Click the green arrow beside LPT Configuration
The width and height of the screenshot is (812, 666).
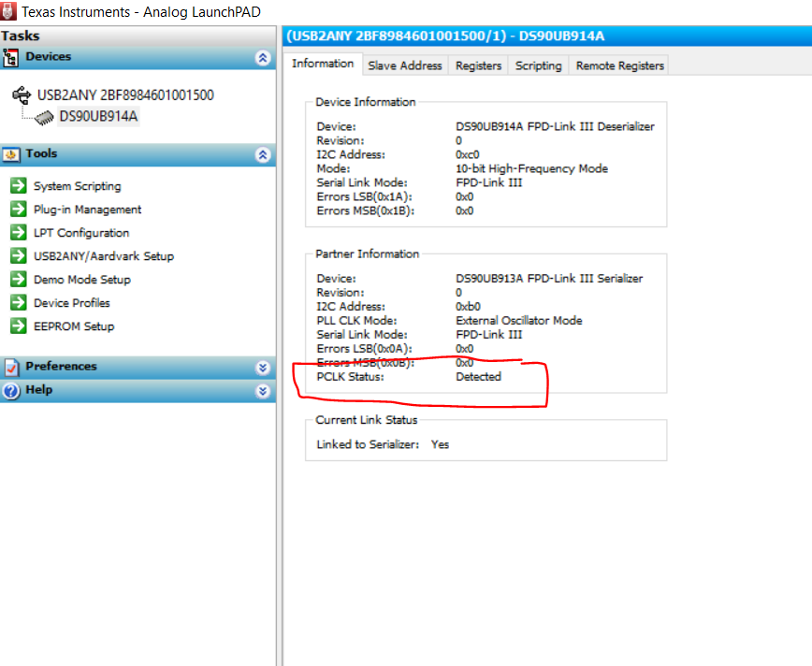coord(19,232)
